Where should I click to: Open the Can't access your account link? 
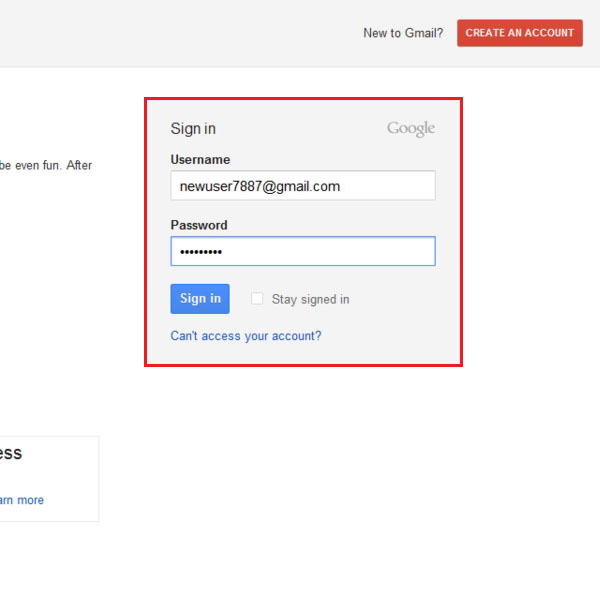246,336
